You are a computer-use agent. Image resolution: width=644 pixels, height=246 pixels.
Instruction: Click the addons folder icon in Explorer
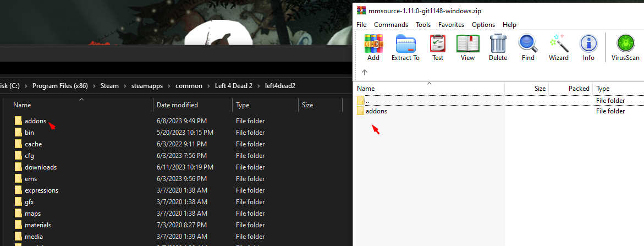click(x=18, y=121)
